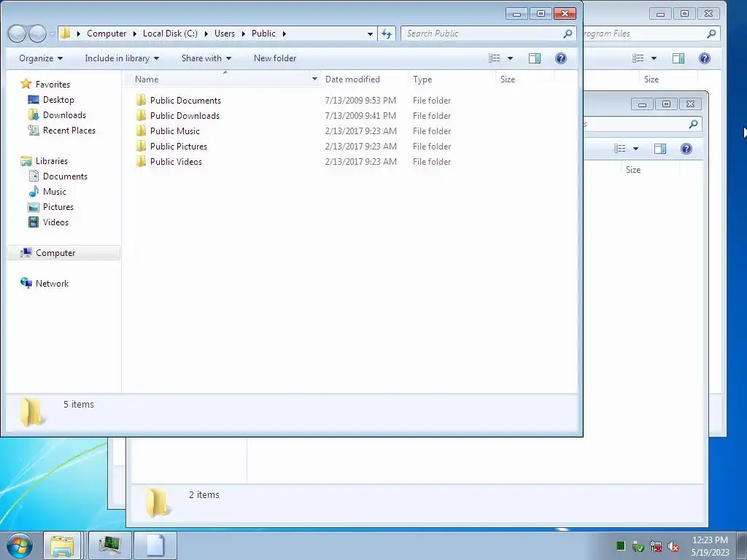Click the Refresh button in address bar

[387, 34]
